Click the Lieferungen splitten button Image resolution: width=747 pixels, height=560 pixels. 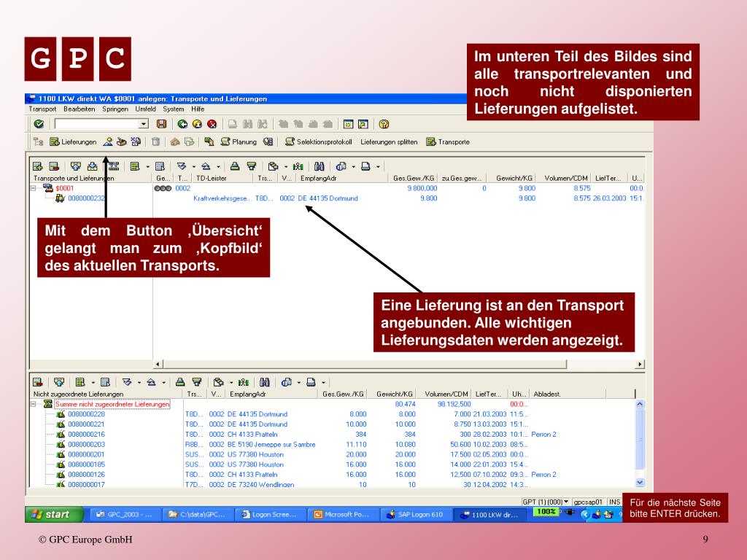389,142
